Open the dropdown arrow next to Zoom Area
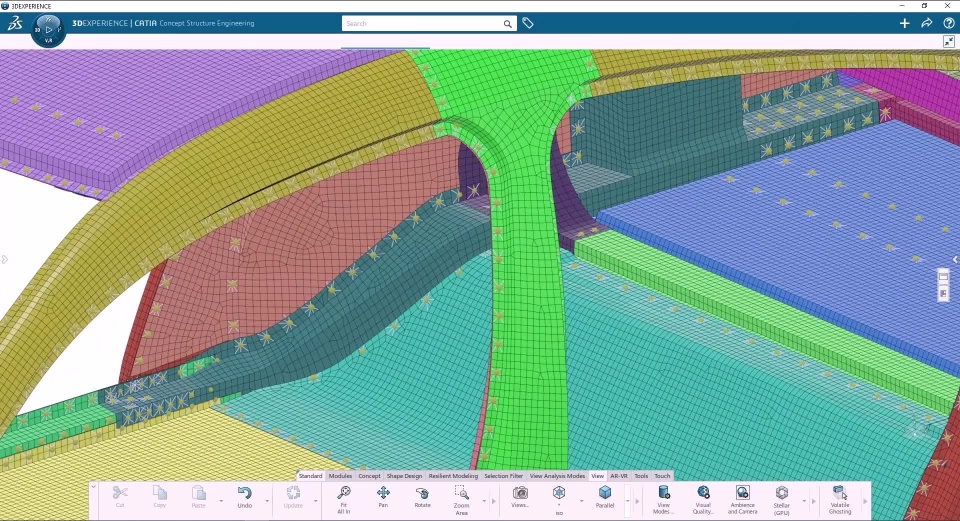The width and height of the screenshot is (960, 521). click(x=484, y=501)
